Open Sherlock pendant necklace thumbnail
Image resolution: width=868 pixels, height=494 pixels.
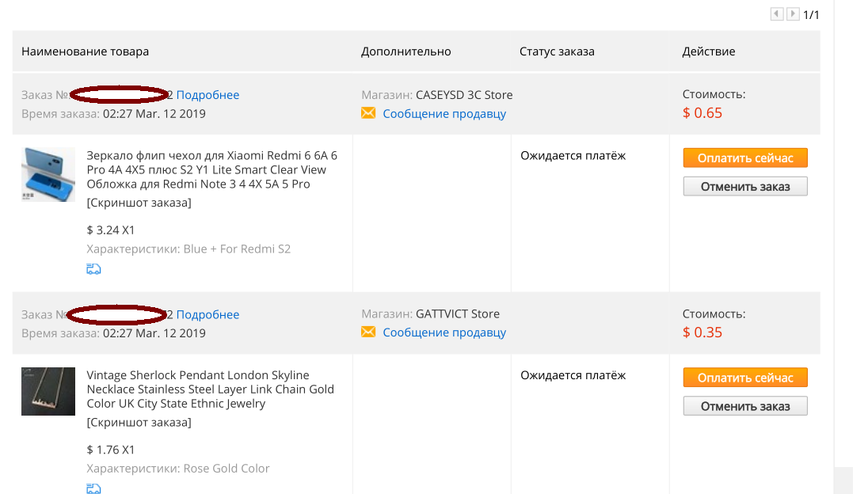[x=48, y=391]
